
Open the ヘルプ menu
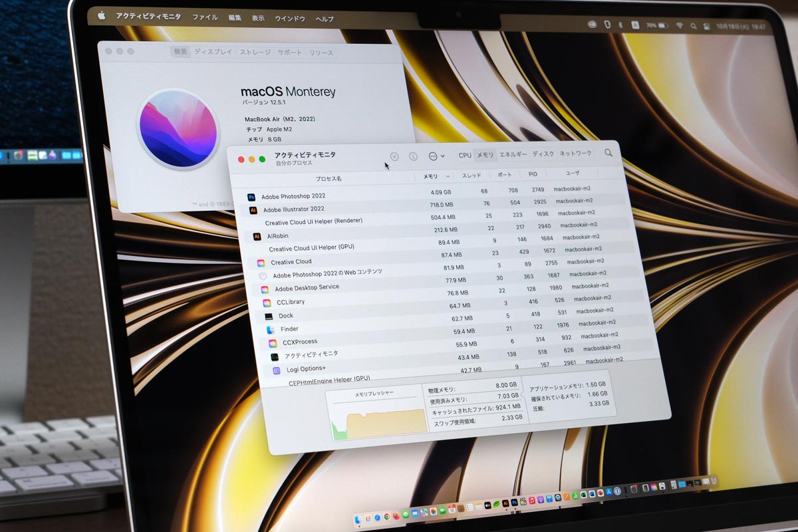[325, 19]
